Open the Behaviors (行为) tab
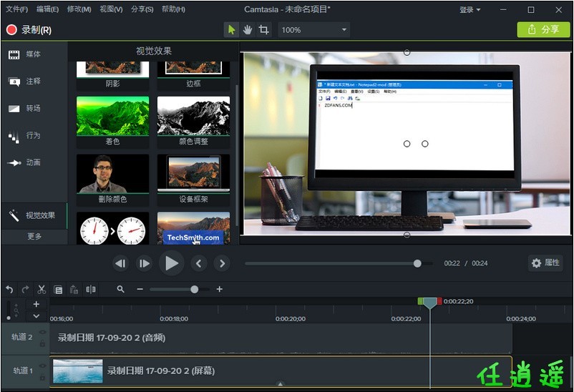This screenshot has width=574, height=392. (x=34, y=135)
